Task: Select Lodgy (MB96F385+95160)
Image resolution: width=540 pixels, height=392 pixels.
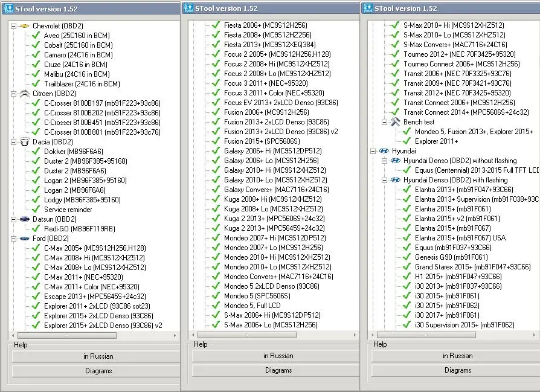Action: pos(82,200)
